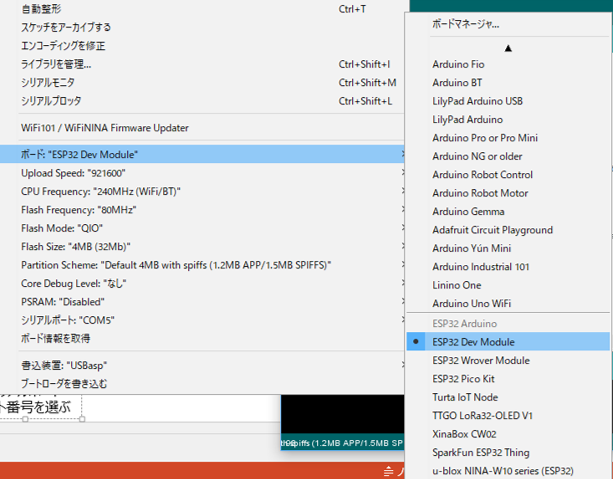613x479 pixels.
Task: Expand the Partition Scheme submenu
Action: pos(202,265)
